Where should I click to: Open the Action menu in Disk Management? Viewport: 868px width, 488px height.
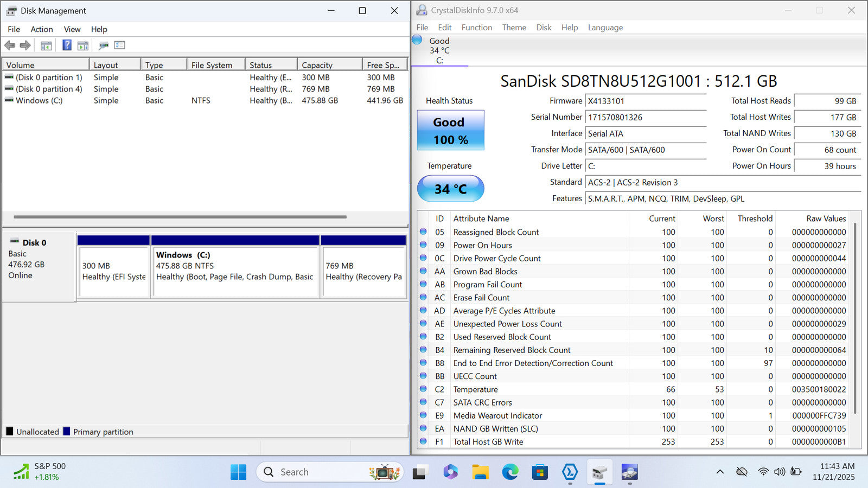[x=41, y=29]
